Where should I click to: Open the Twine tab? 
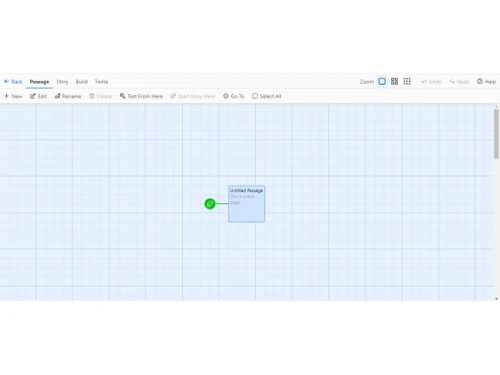click(101, 82)
